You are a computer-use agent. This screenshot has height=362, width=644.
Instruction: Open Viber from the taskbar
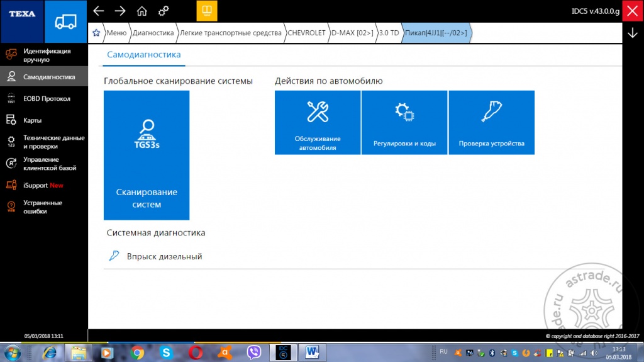(x=254, y=353)
